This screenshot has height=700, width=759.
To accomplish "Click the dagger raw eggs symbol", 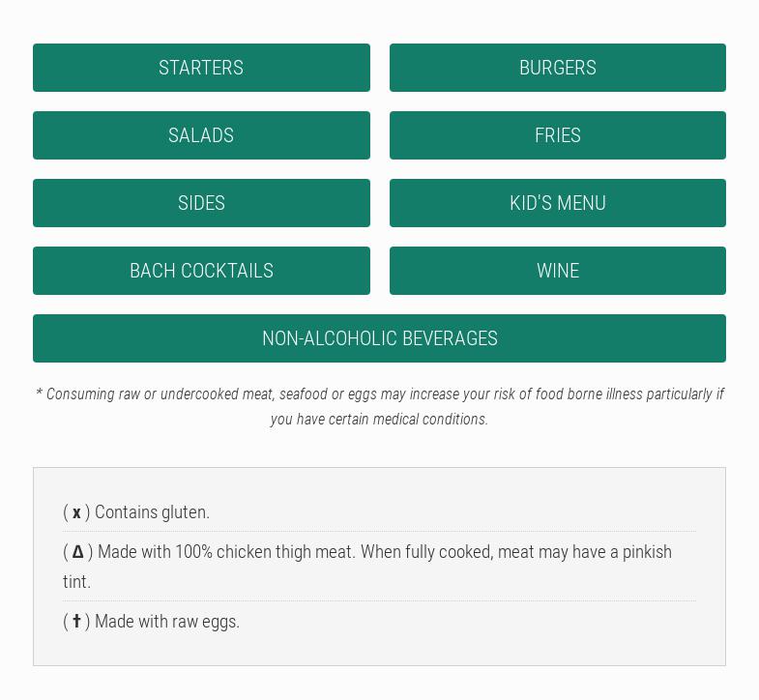I will (76, 621).
